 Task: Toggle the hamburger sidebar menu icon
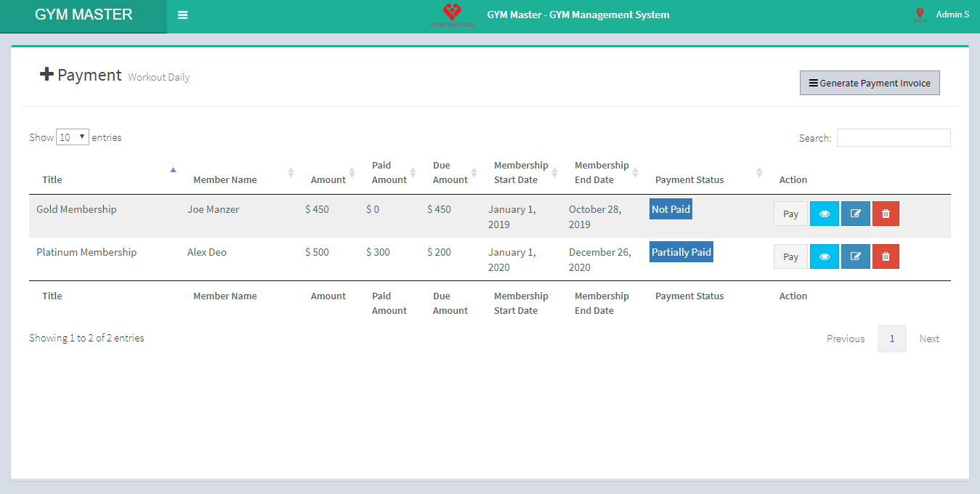point(182,15)
